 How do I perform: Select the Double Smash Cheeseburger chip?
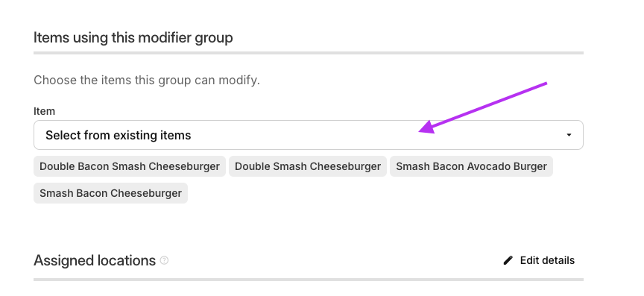coord(308,166)
